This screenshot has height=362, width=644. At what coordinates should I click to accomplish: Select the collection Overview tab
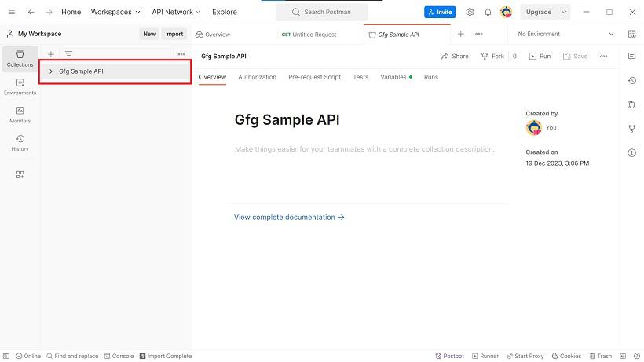tap(212, 77)
